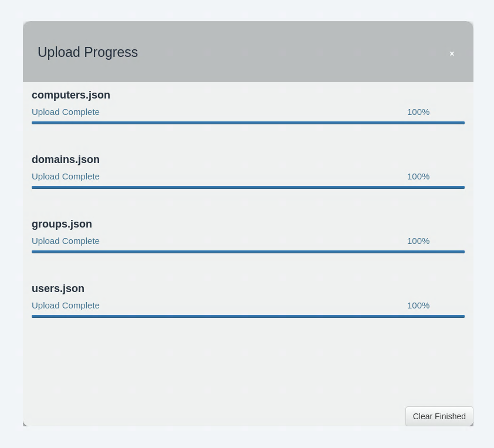
Task: Select the domains.json file name
Action: tap(66, 159)
